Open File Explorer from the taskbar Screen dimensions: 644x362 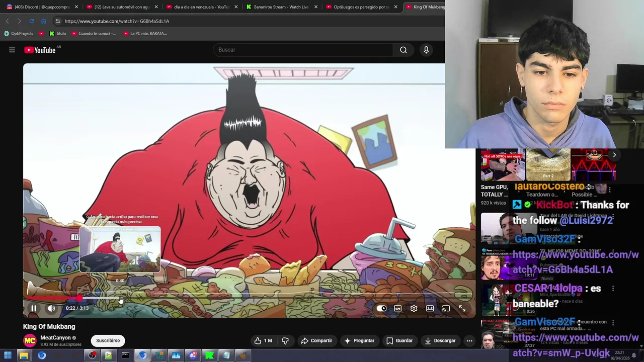24,355
